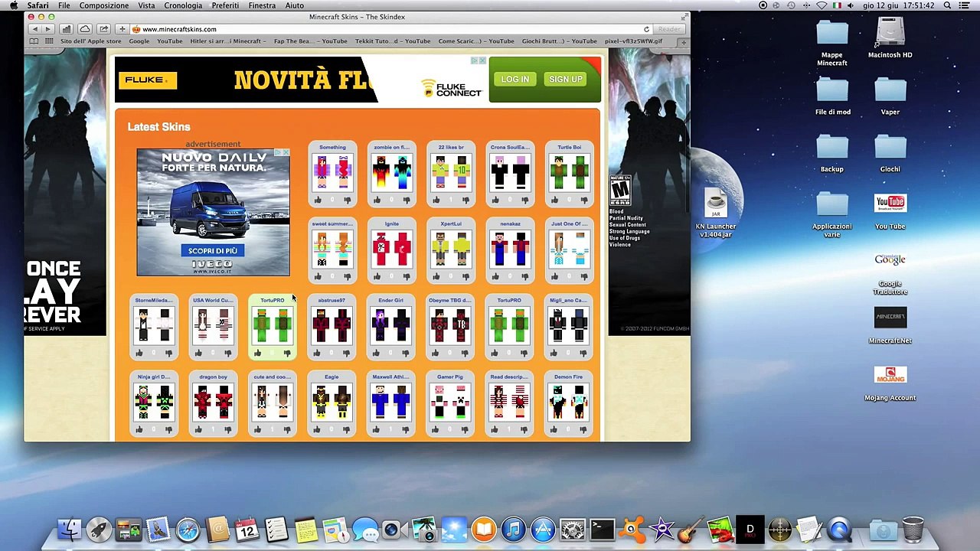
Task: Like the "Something" skin with thumbs up
Action: (x=318, y=201)
